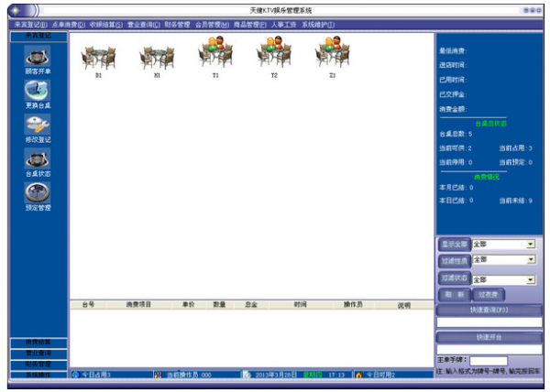Click the 说明 column header
The width and height of the screenshot is (550, 392).
(x=404, y=305)
